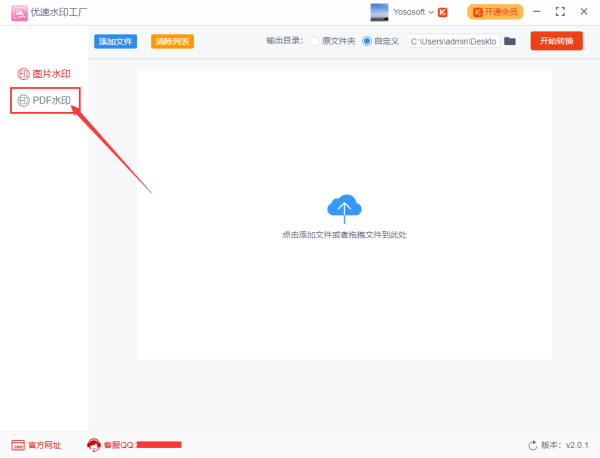This screenshot has width=600, height=458.
Task: Click the 客服QQ customer service icon
Action: point(94,445)
